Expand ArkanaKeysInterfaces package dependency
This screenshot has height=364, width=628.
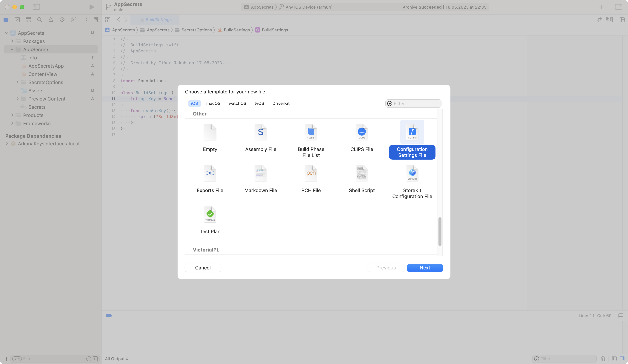pos(7,144)
